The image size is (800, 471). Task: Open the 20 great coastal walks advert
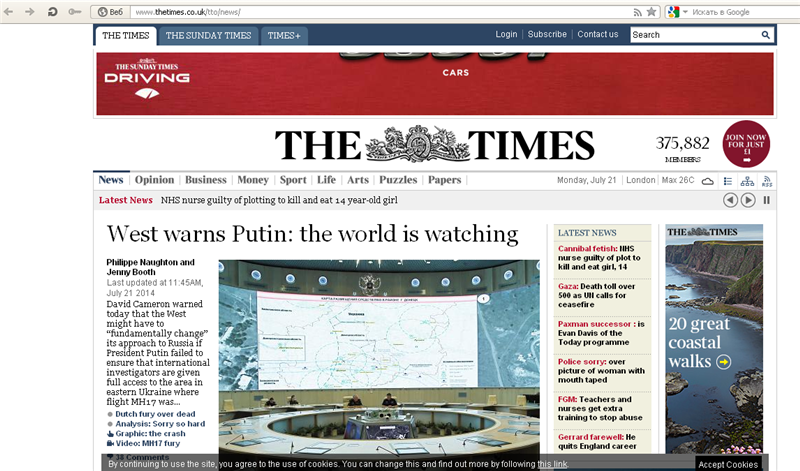pos(714,339)
